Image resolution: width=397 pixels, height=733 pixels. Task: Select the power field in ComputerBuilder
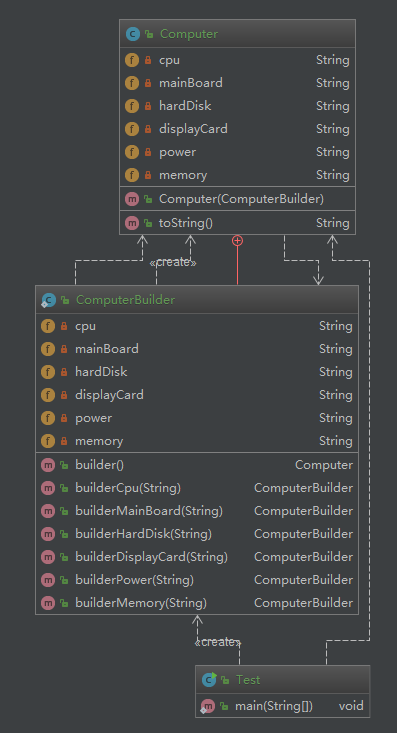(197, 418)
